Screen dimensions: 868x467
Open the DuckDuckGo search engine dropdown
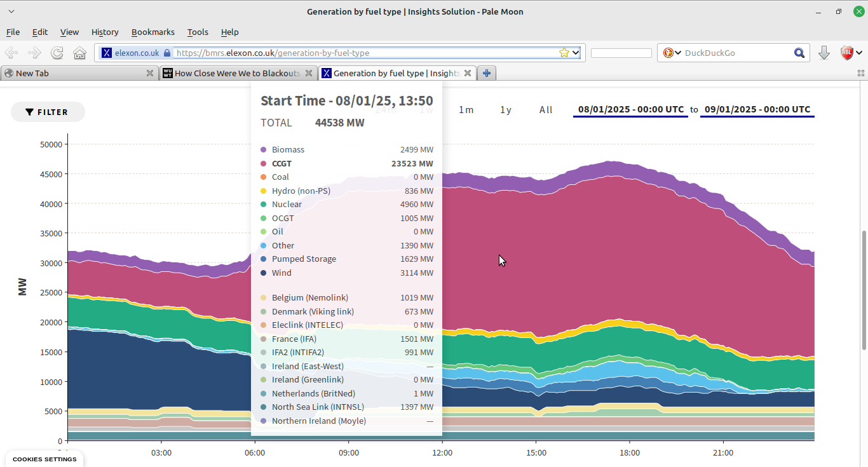(x=678, y=53)
